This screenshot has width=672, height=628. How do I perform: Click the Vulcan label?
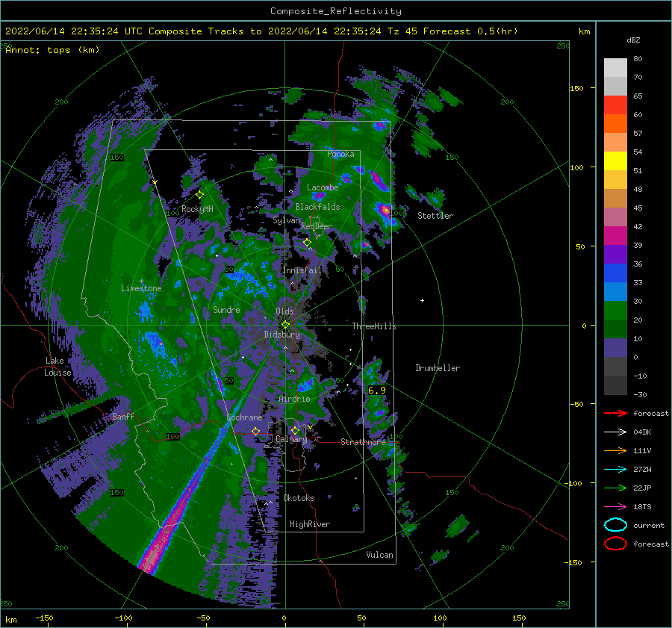(x=379, y=555)
